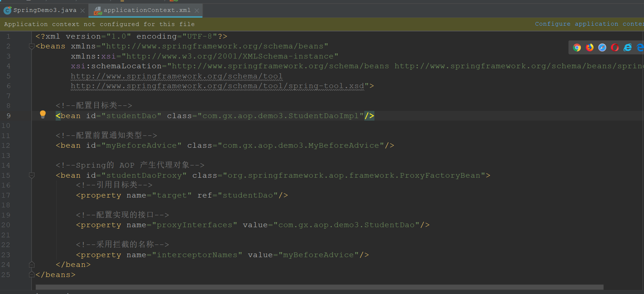This screenshot has width=644, height=294.
Task: Click the closing </beans> tag on line 25
Action: pos(55,275)
